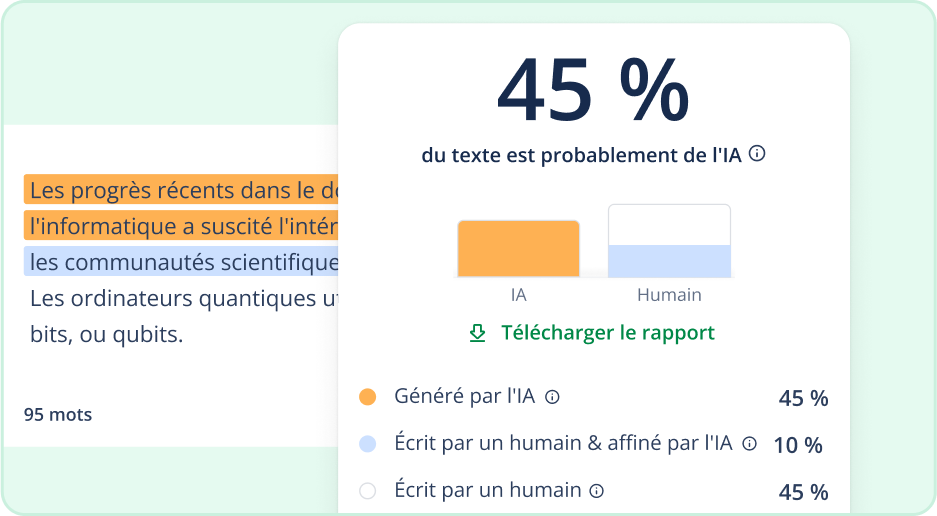Select the "Généré par l'IA" legend label
937x516 pixels.
point(464,397)
